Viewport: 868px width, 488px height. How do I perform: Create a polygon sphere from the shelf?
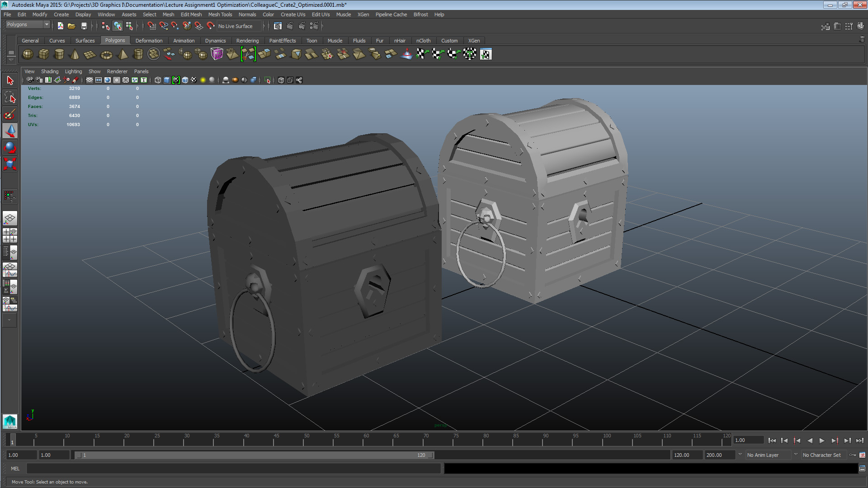[28, 54]
